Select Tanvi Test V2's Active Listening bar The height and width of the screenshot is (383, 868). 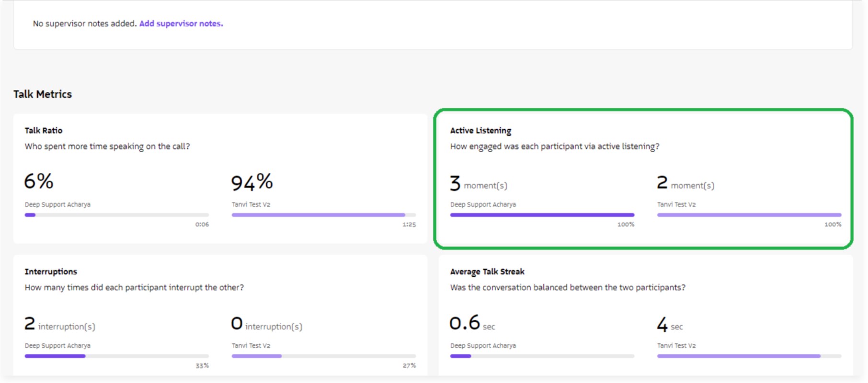[x=749, y=215]
